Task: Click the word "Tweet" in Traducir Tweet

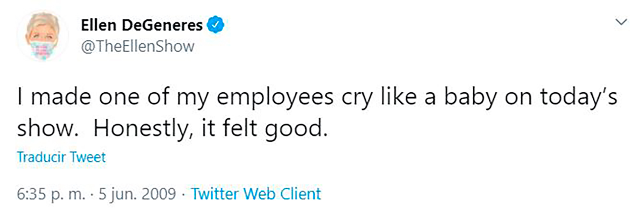Action: click(x=88, y=157)
